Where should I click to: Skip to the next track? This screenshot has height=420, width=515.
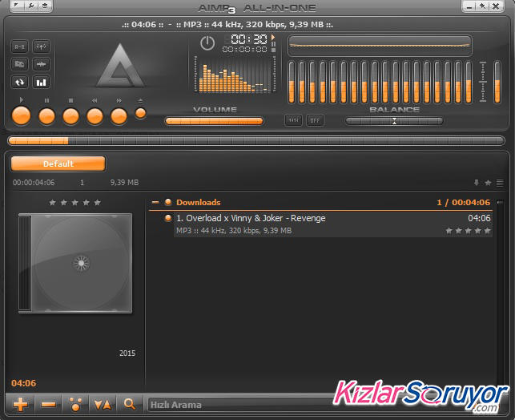[119, 116]
